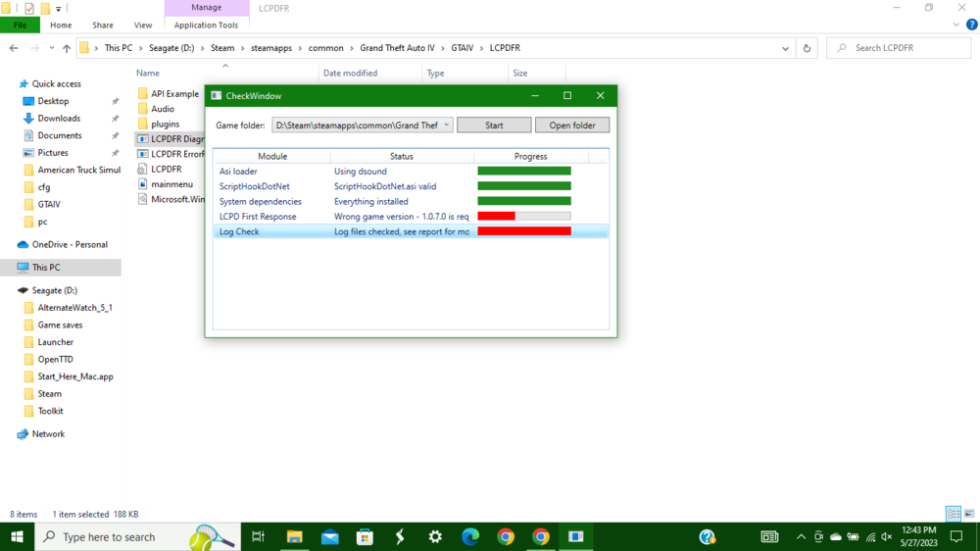980x551 pixels.
Task: Click the LCPD First Response progress bar
Action: coord(523,217)
